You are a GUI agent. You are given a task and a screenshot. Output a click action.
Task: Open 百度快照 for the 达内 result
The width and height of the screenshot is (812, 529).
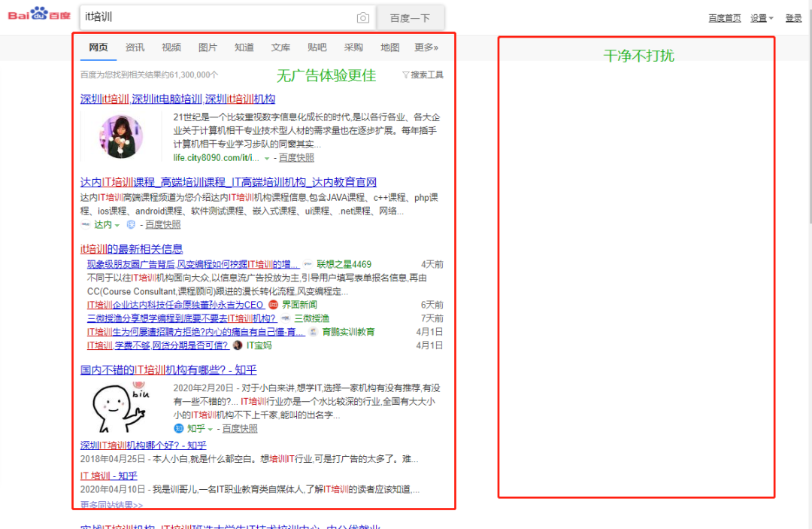(162, 224)
